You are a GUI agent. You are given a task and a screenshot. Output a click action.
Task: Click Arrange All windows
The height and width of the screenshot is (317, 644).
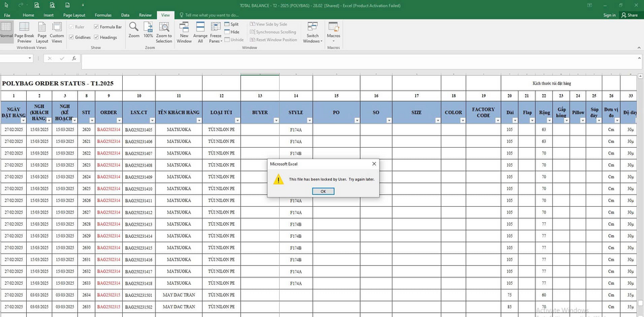[201, 32]
